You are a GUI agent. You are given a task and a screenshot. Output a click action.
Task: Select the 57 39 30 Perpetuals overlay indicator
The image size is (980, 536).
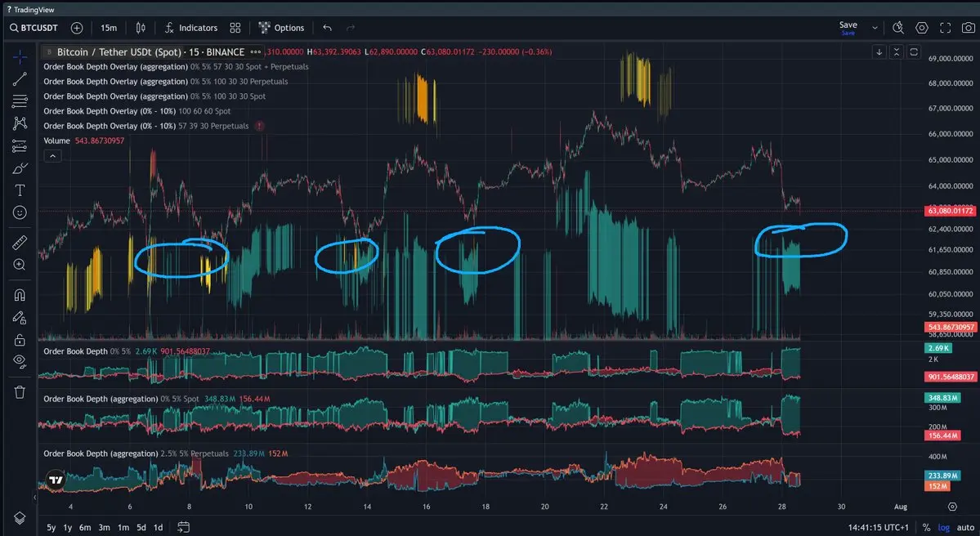pos(146,126)
